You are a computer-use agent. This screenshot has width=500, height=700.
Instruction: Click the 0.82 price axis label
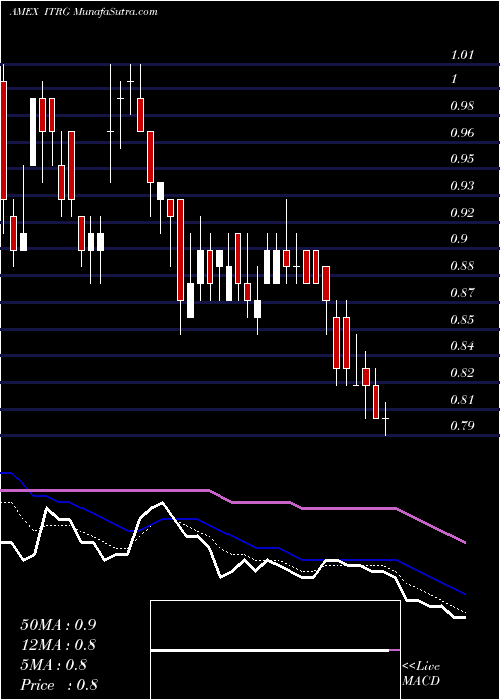(462, 373)
